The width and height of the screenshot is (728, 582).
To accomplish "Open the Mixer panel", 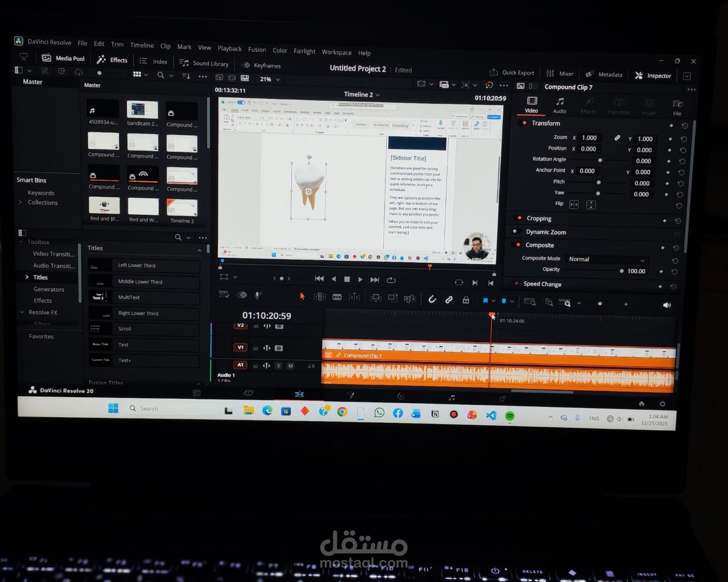I will (560, 73).
